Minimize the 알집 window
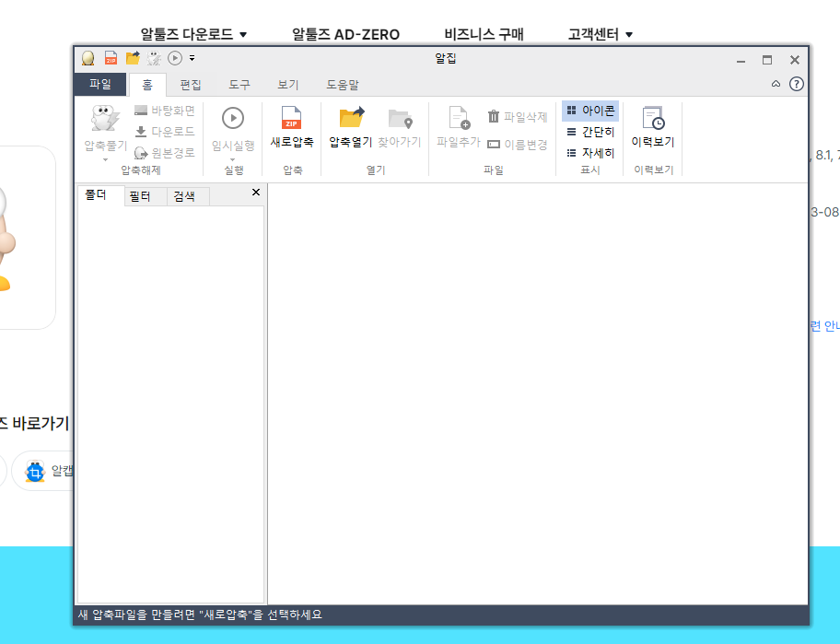The width and height of the screenshot is (840, 644). 741,60
